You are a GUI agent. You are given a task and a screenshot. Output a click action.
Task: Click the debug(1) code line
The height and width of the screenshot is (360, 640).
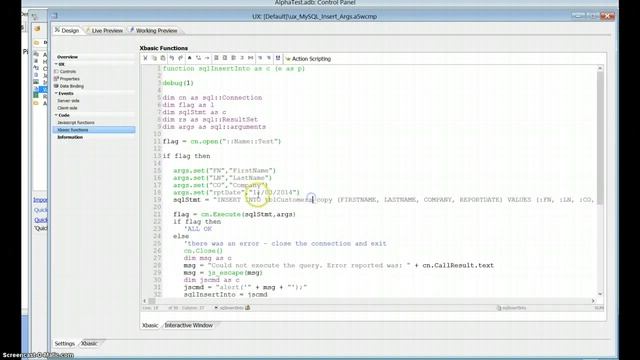[178, 83]
